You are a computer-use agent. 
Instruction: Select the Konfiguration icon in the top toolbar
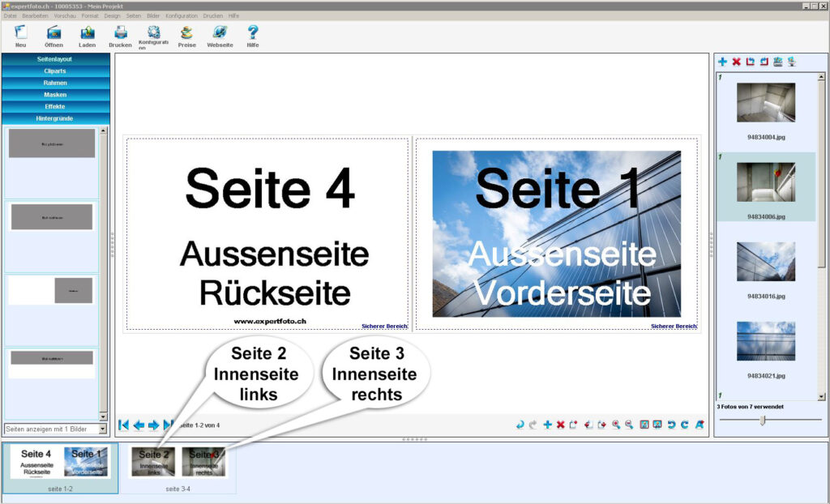[153, 34]
